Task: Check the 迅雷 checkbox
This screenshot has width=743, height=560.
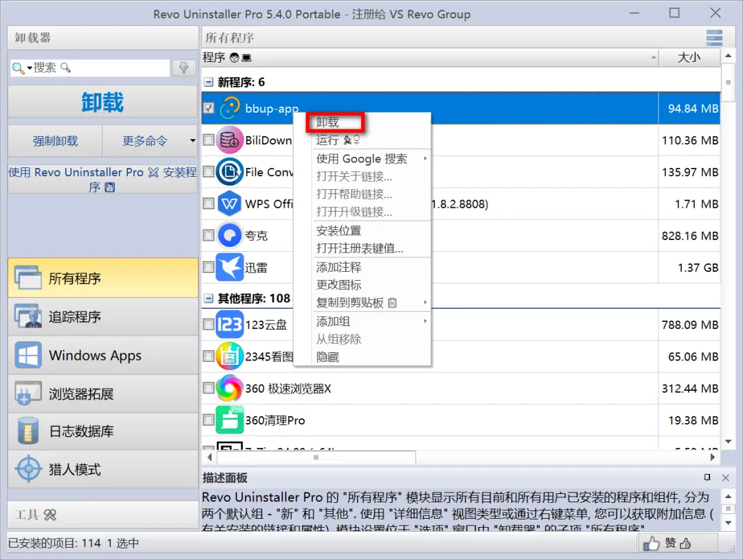Action: tap(208, 267)
